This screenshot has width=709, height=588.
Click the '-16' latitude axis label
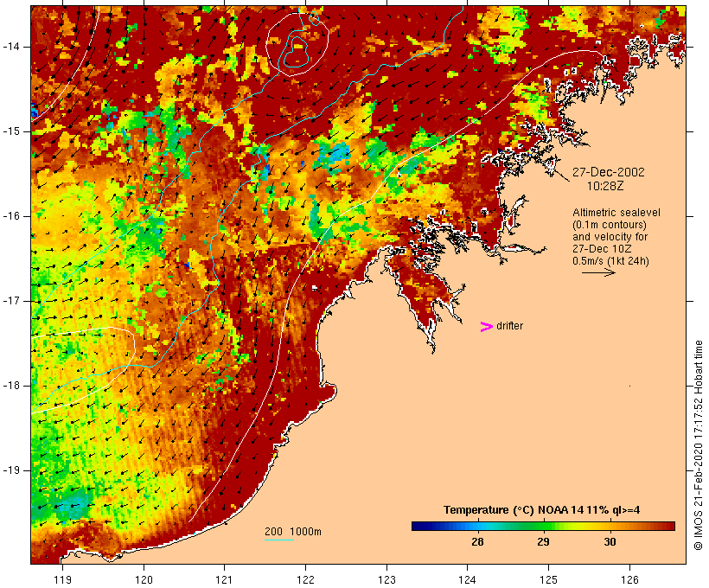click(11, 216)
